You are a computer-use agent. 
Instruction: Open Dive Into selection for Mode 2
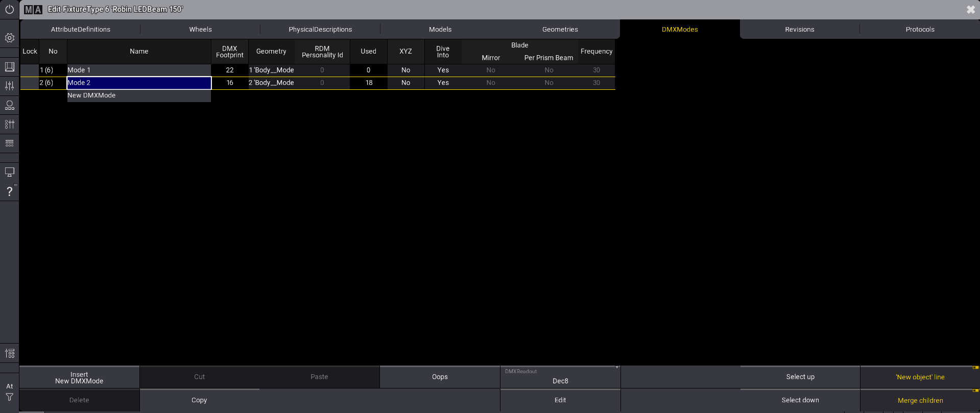click(443, 83)
